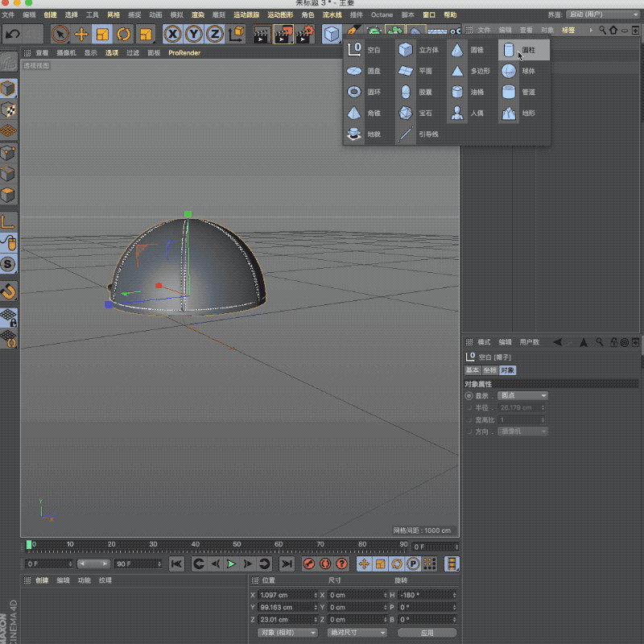Toggle X axis lock button
The image size is (644, 644).
(172, 34)
